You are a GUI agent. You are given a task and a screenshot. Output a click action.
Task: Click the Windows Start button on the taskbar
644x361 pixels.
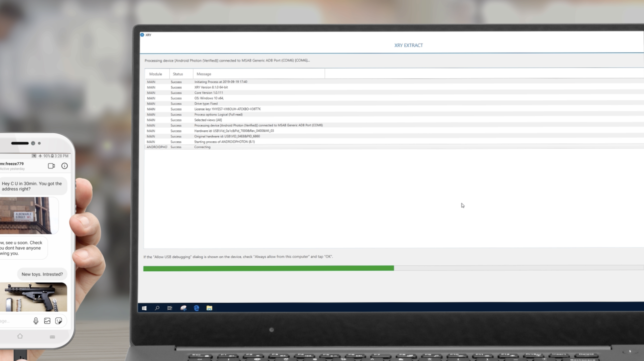144,308
